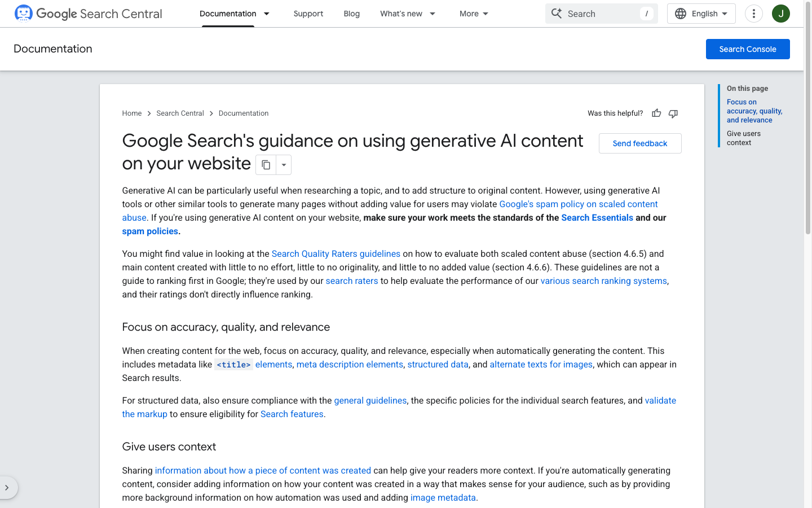The height and width of the screenshot is (508, 812).
Task: Open the English language selector dropdown
Action: coord(701,14)
